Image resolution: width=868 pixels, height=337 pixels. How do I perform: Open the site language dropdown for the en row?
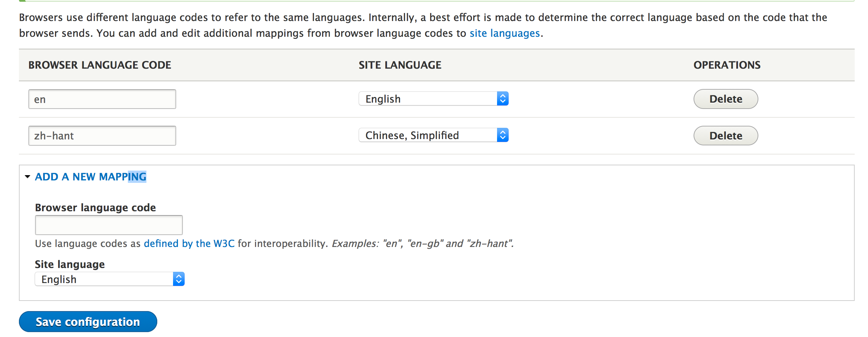click(x=433, y=98)
